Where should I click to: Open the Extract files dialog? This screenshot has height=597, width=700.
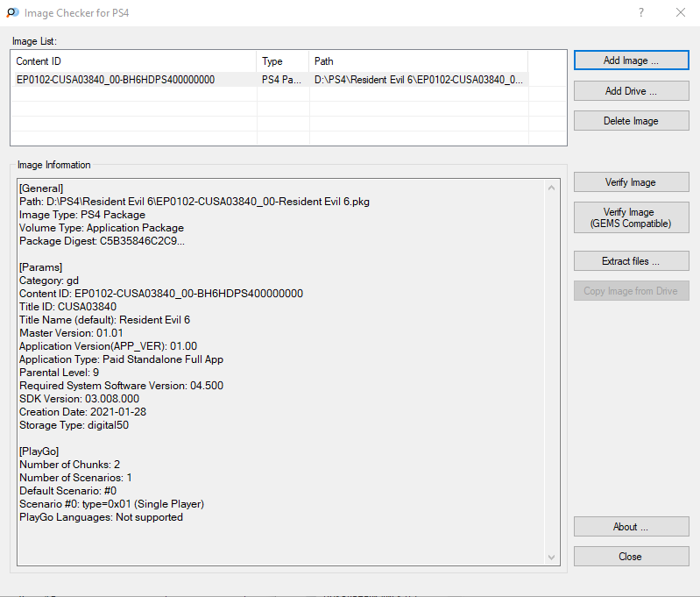pos(632,261)
